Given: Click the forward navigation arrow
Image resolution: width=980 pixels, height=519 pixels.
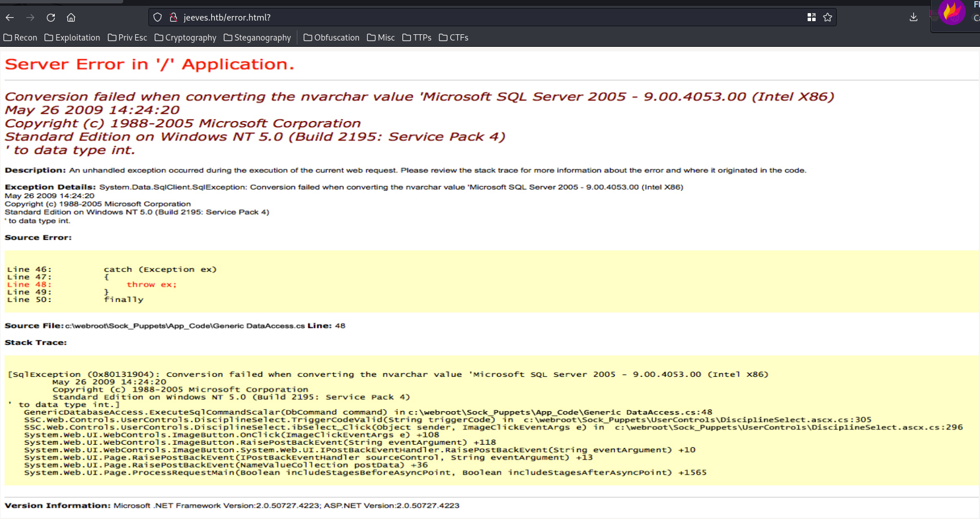Looking at the screenshot, I should pos(30,18).
